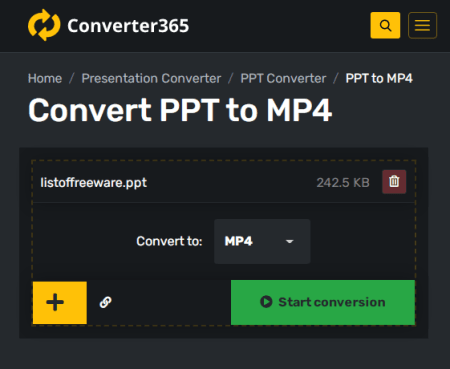Click the Converter365 site name text

point(128,26)
